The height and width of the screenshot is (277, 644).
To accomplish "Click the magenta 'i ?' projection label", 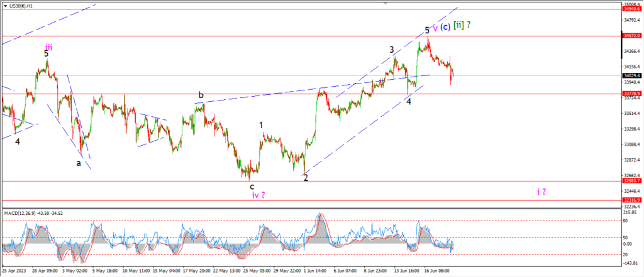I will coord(541,192).
